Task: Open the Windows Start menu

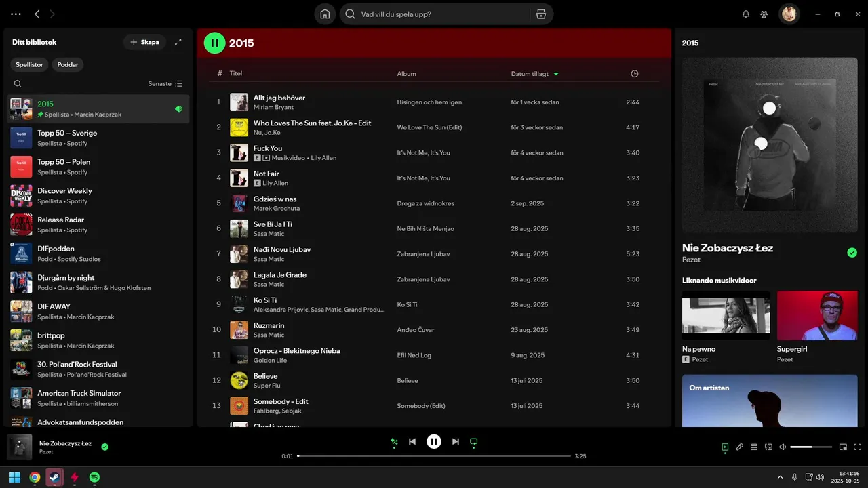Action: (x=14, y=477)
